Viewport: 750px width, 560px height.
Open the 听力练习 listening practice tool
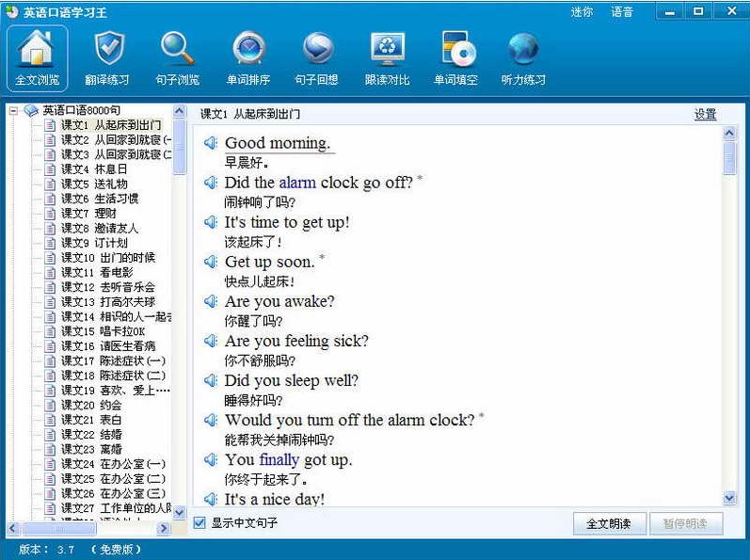(523, 57)
